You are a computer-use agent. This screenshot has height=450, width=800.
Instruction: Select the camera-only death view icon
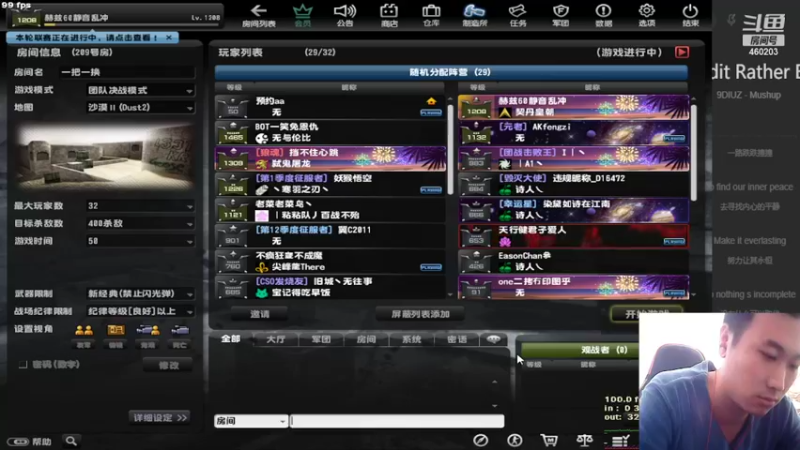[x=180, y=331]
